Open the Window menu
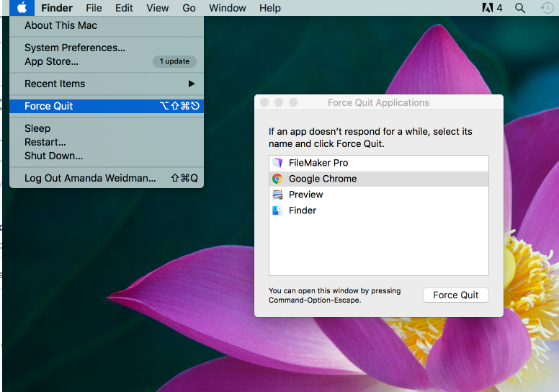 (x=227, y=8)
